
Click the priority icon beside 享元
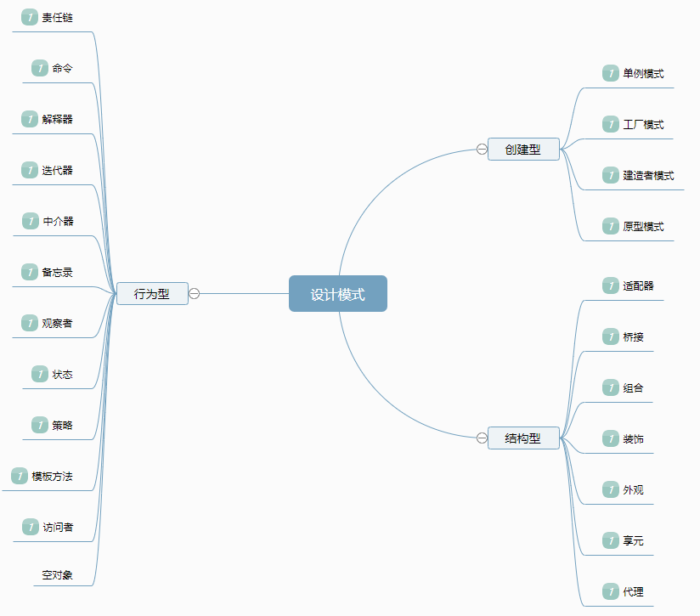click(x=611, y=540)
